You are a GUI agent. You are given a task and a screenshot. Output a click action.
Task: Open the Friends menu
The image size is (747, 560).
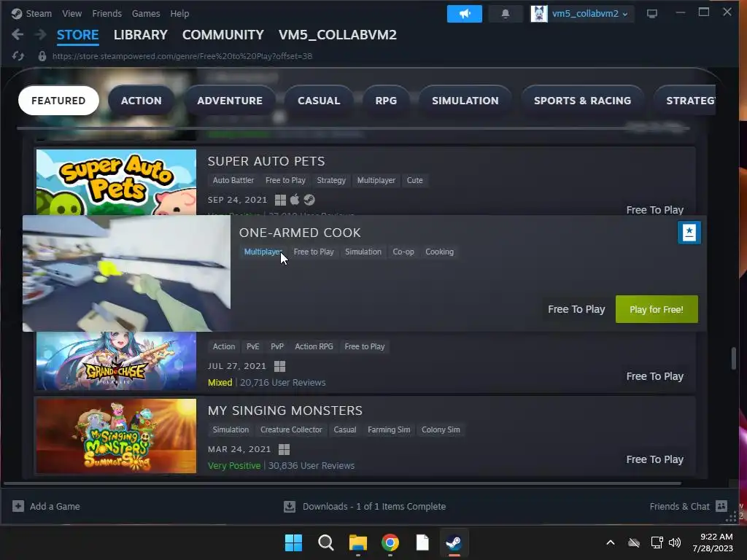(107, 13)
